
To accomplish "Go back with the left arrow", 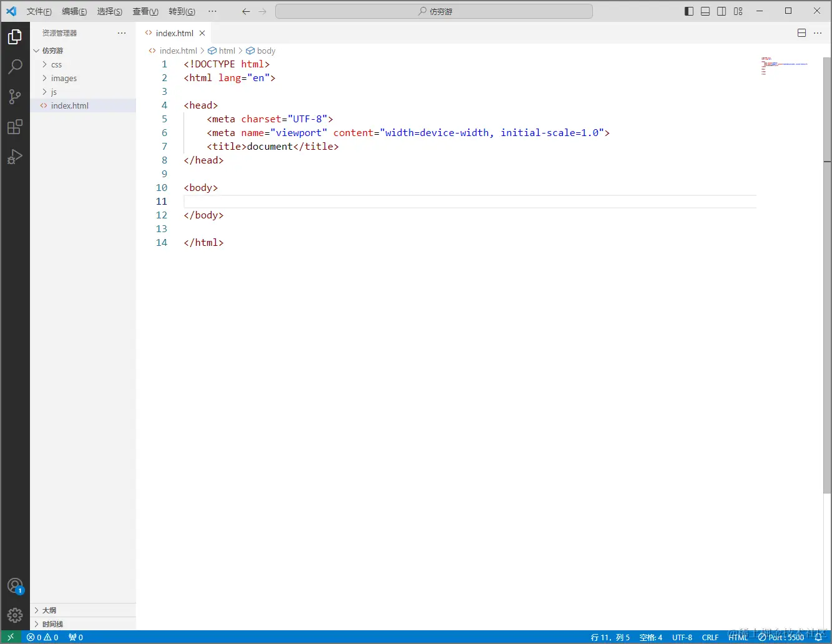I will point(246,11).
